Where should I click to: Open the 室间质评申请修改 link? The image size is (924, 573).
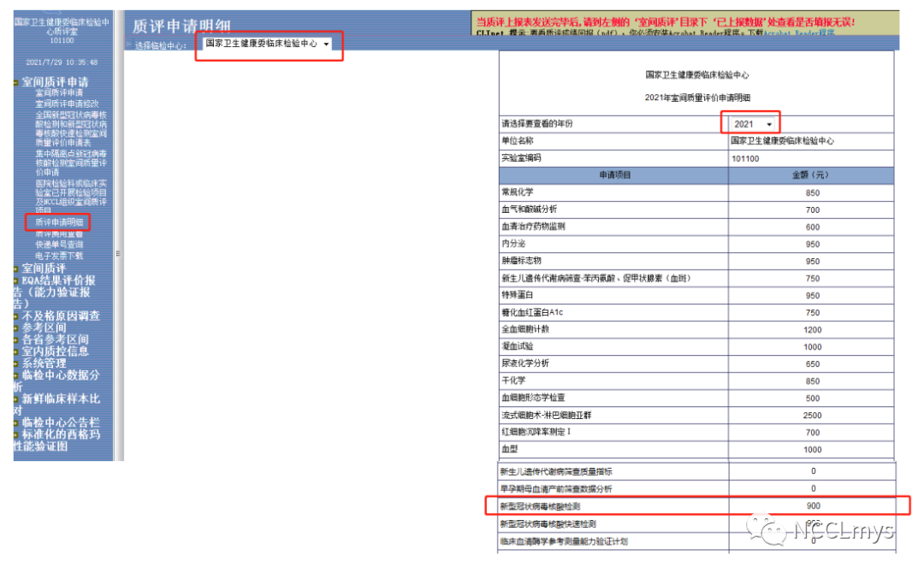[67, 103]
